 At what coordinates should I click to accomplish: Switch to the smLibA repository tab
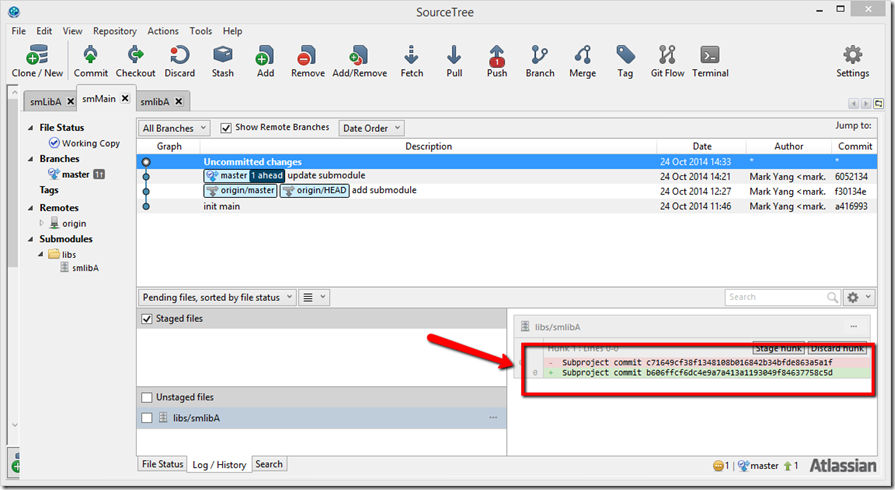click(46, 102)
